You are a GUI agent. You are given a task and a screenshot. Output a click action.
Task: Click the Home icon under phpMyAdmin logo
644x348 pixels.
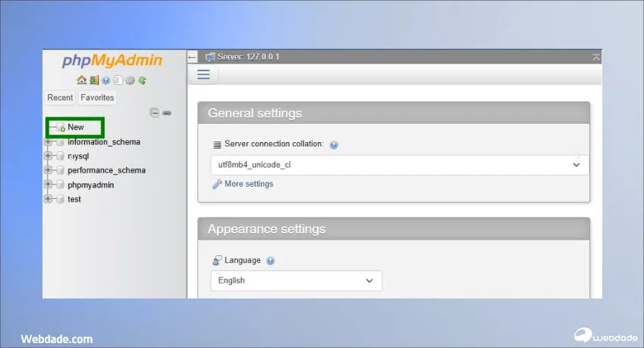81,81
